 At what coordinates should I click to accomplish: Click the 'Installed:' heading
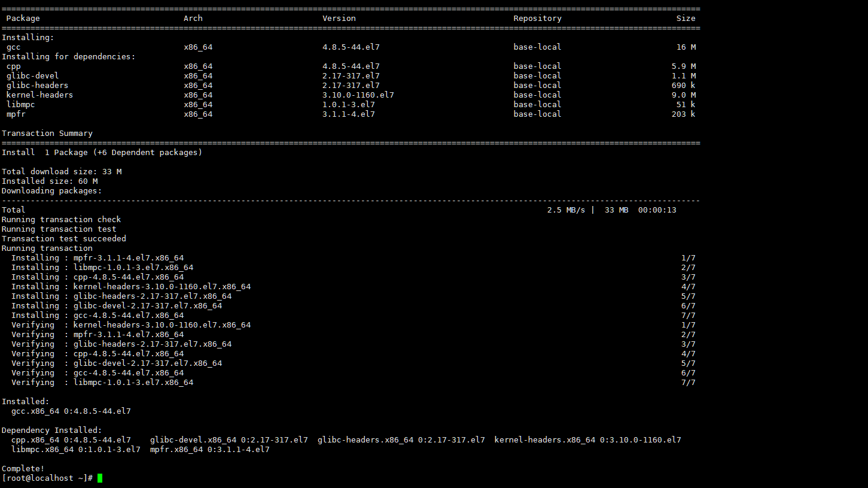(x=26, y=401)
